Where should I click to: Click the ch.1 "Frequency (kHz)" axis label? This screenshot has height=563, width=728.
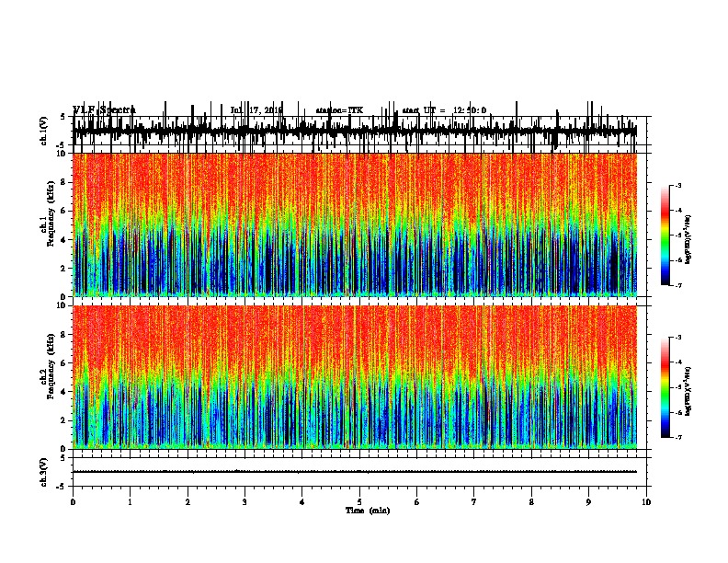click(x=51, y=213)
